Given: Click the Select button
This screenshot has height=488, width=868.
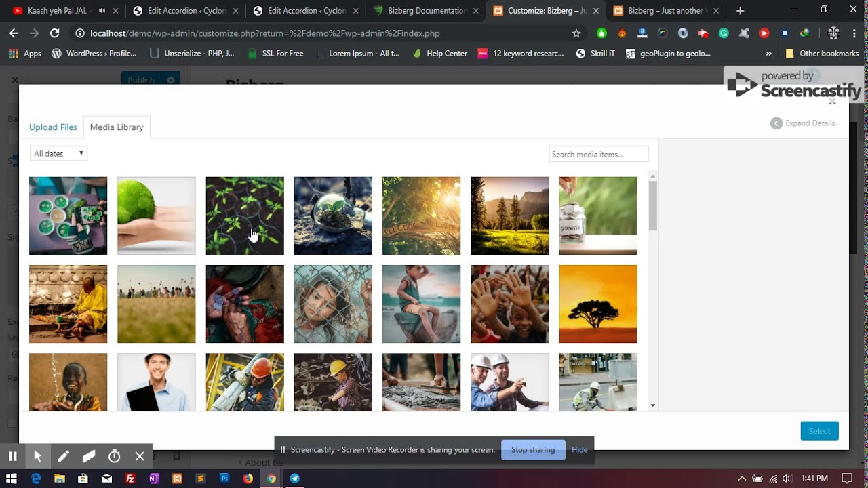Looking at the screenshot, I should [819, 431].
